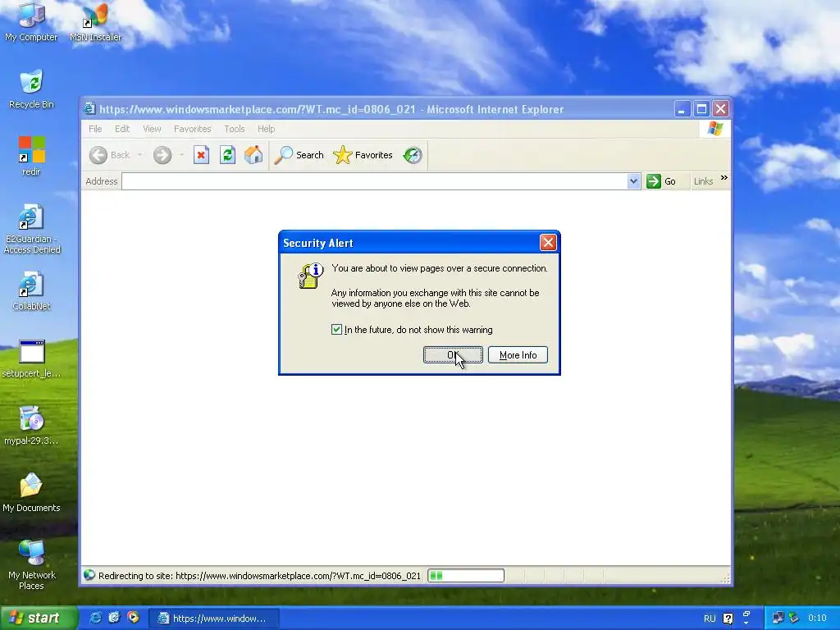Click the green Go button

point(661,181)
